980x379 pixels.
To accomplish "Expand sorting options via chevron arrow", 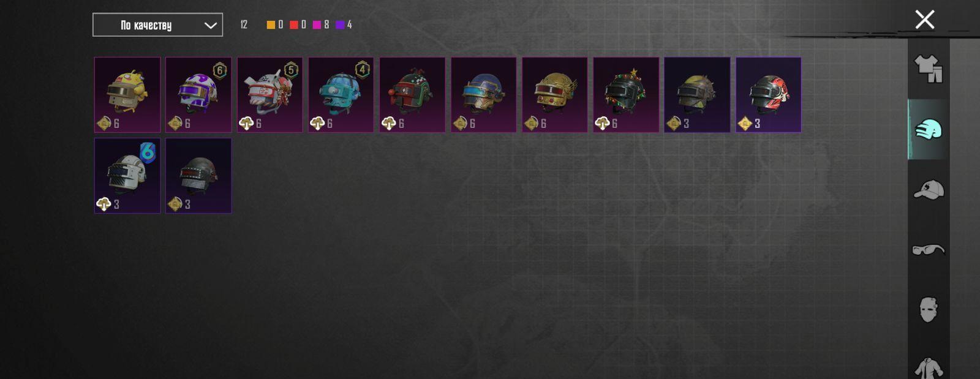I will [x=210, y=26].
